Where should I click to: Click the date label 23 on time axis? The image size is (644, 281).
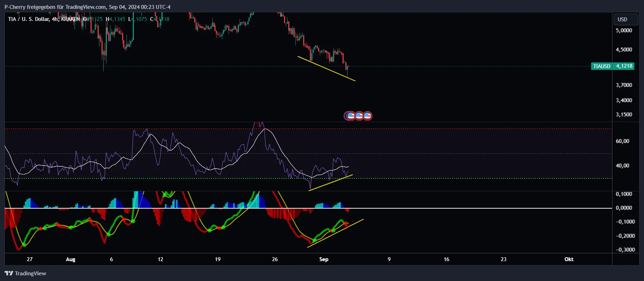point(503,259)
